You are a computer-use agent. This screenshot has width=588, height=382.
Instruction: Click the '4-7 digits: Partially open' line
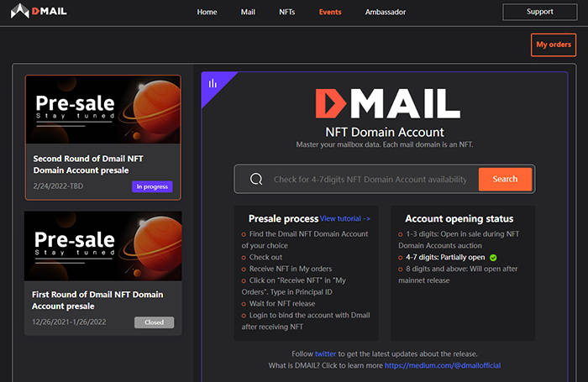click(445, 258)
